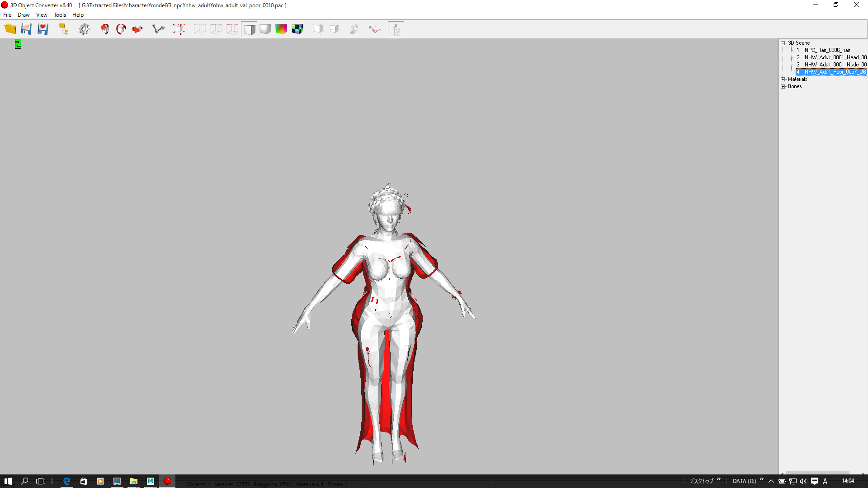Click the cube with face normals icon

335,29
